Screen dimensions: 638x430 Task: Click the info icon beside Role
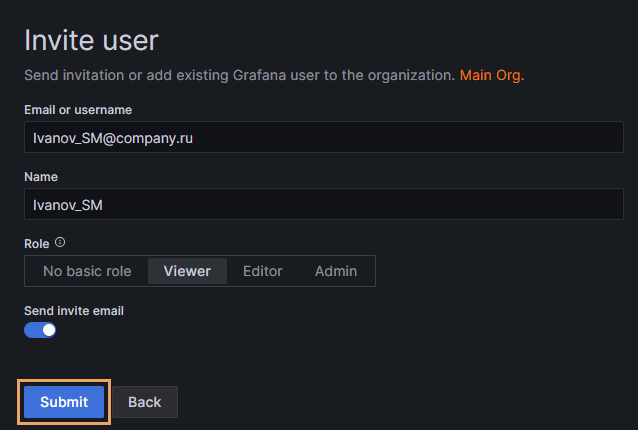[60, 243]
